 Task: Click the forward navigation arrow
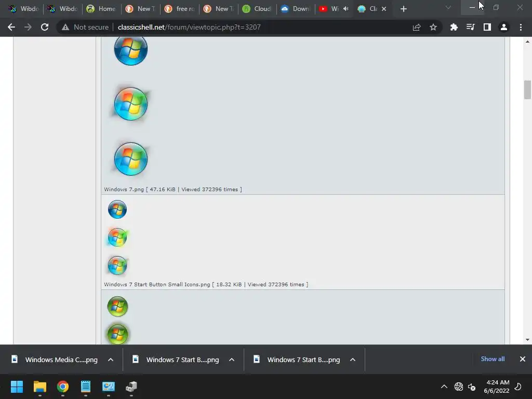pyautogui.click(x=28, y=27)
